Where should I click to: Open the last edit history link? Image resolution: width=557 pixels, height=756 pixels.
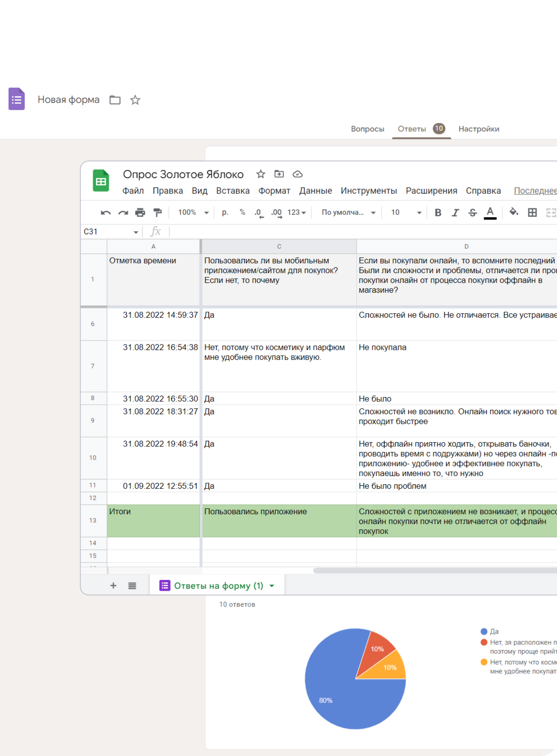tap(535, 191)
